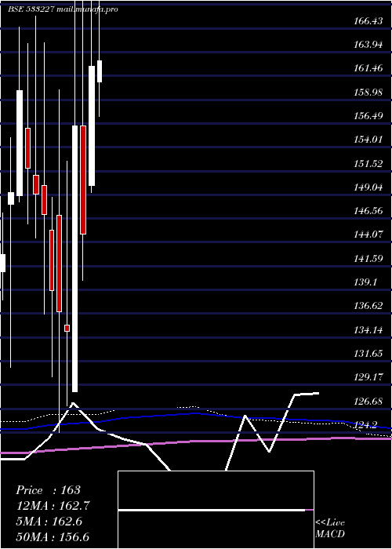Click the 124.2 price axis label
Screen dimensions: 392x549
coord(365,425)
